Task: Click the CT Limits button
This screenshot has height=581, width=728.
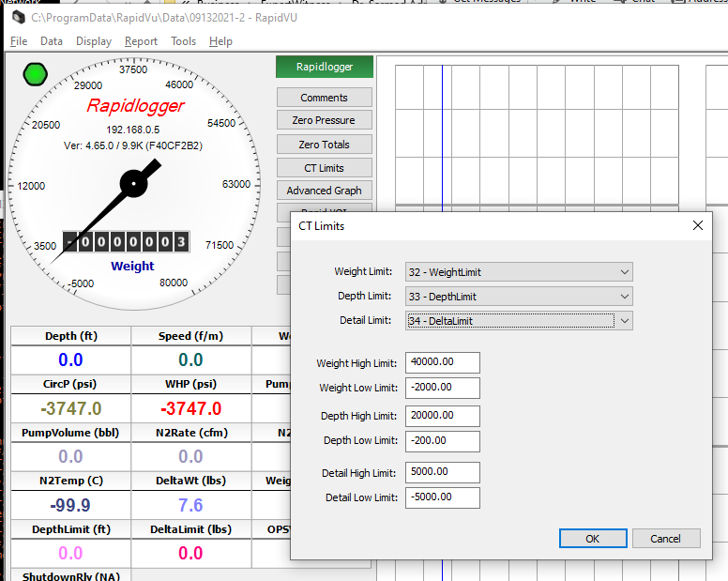Action: pyautogui.click(x=324, y=168)
